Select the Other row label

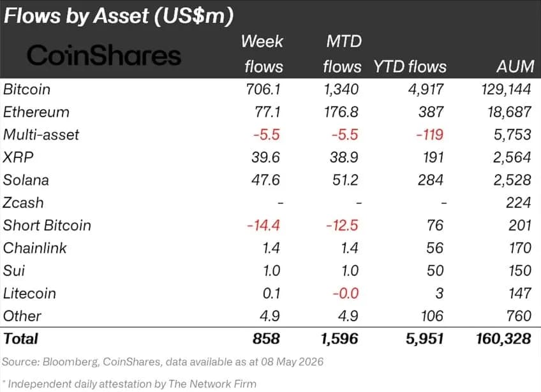coord(22,316)
